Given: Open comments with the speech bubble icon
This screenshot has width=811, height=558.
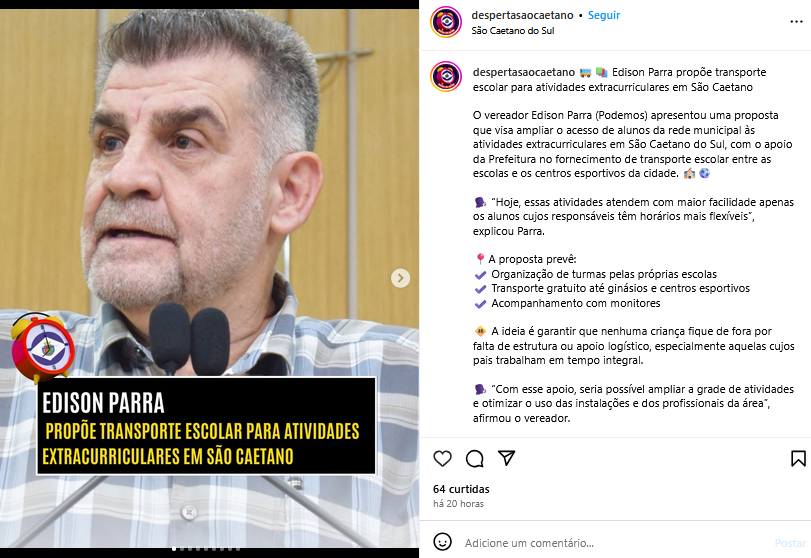Looking at the screenshot, I should (x=474, y=459).
